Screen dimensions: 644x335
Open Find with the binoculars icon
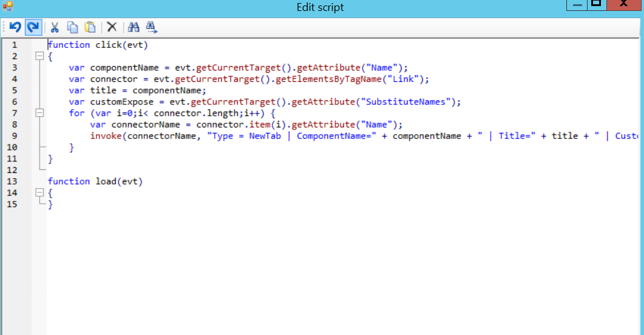[x=133, y=27]
